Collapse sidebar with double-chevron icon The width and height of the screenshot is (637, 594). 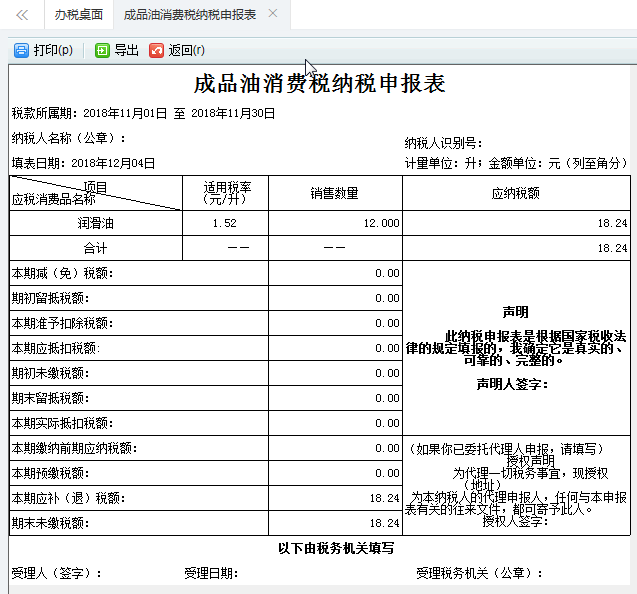[22, 15]
